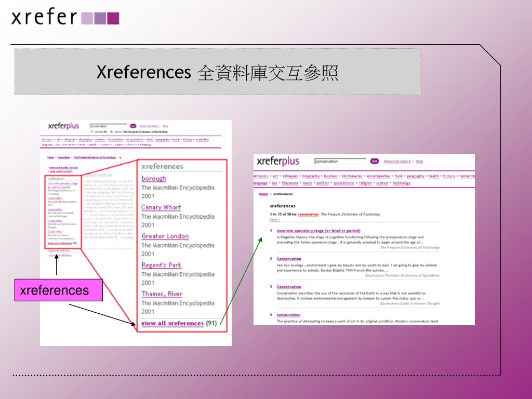Select the 'food' topic in right page
The image size is (532, 399).
tap(398, 176)
